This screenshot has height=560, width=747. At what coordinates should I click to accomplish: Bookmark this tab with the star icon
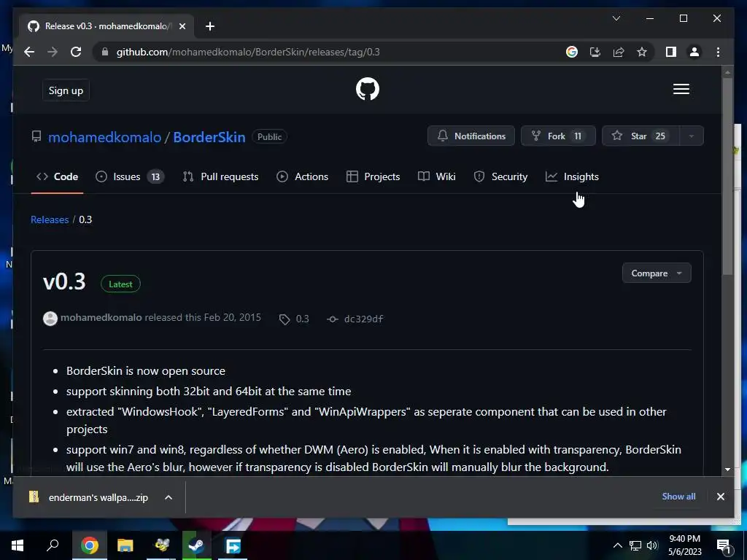pos(642,52)
